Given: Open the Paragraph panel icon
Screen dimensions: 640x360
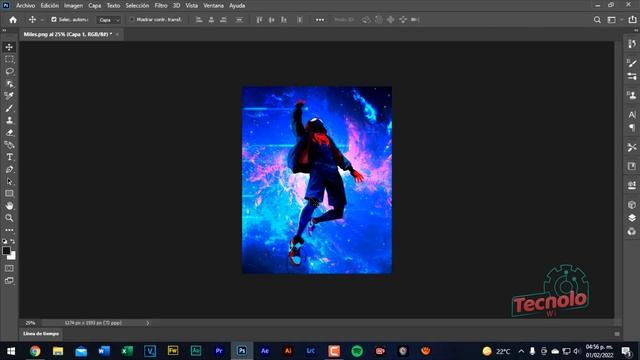Looking at the screenshot, I should (632, 128).
